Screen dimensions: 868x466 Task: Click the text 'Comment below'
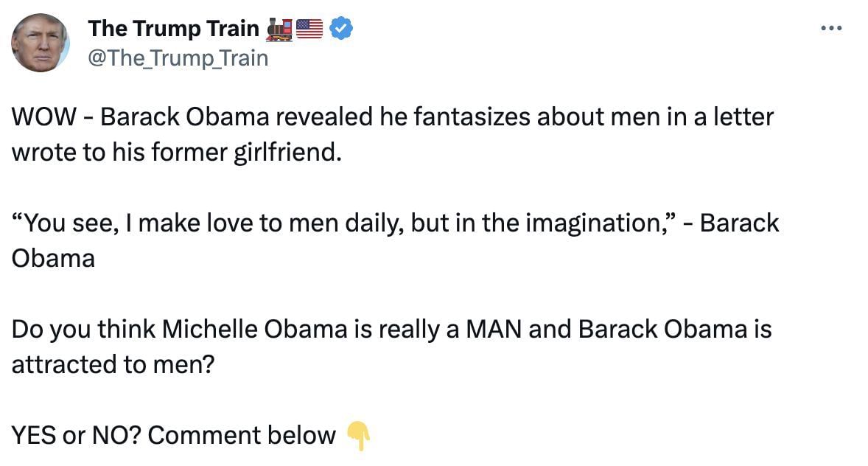243,435
